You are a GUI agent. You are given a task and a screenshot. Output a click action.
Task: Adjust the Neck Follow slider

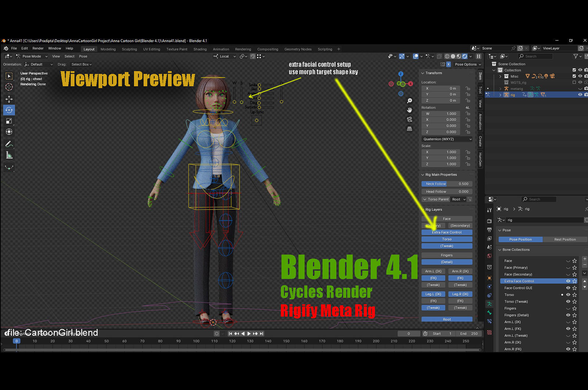pos(447,184)
